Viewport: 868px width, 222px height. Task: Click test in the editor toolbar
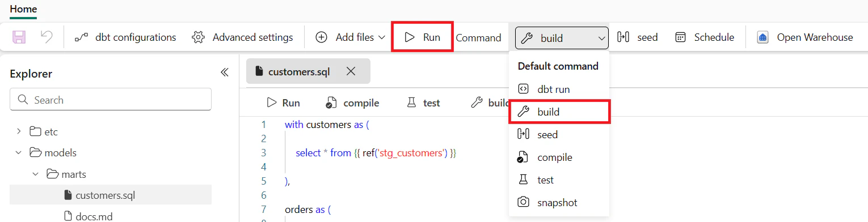click(x=423, y=103)
